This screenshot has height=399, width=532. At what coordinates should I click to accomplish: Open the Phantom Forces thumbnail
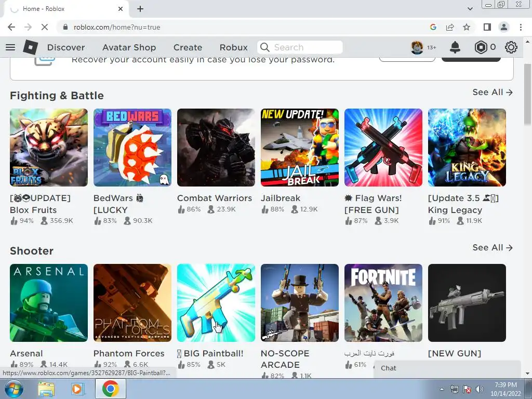point(132,303)
